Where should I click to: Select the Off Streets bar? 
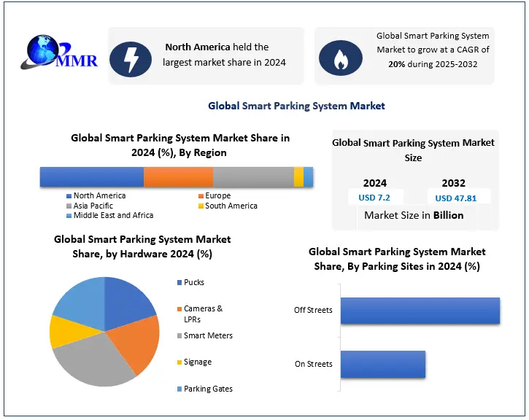coord(420,310)
